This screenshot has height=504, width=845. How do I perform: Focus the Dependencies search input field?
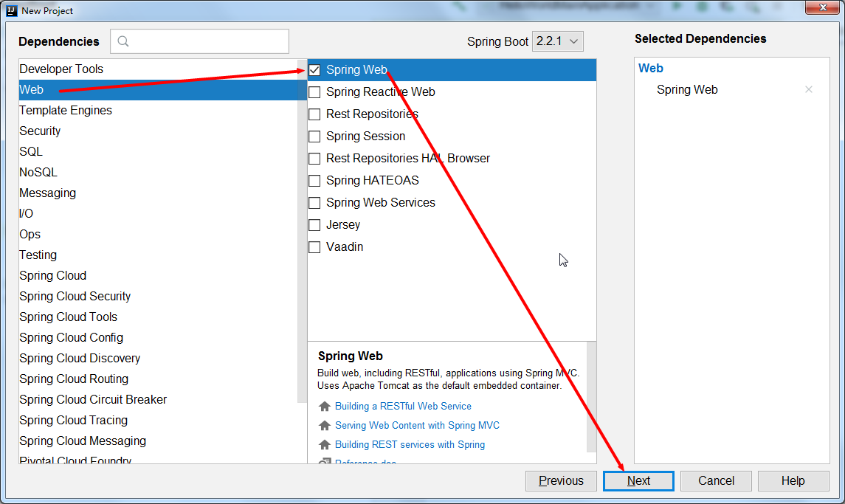[x=199, y=41]
